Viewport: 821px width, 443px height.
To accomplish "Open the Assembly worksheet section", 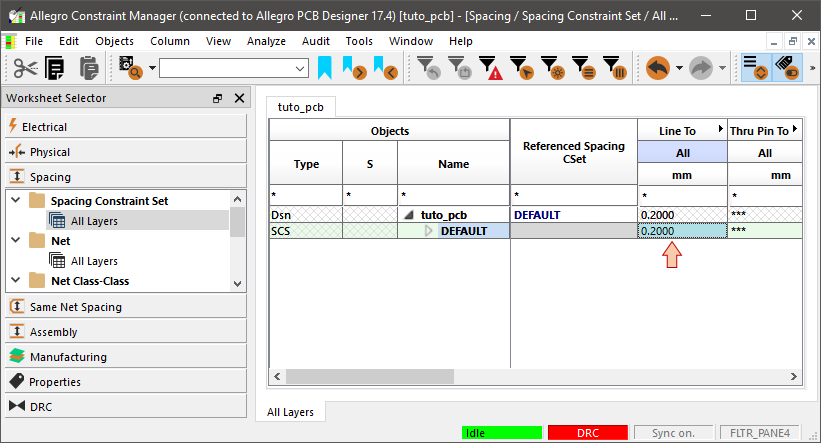I will 126,331.
